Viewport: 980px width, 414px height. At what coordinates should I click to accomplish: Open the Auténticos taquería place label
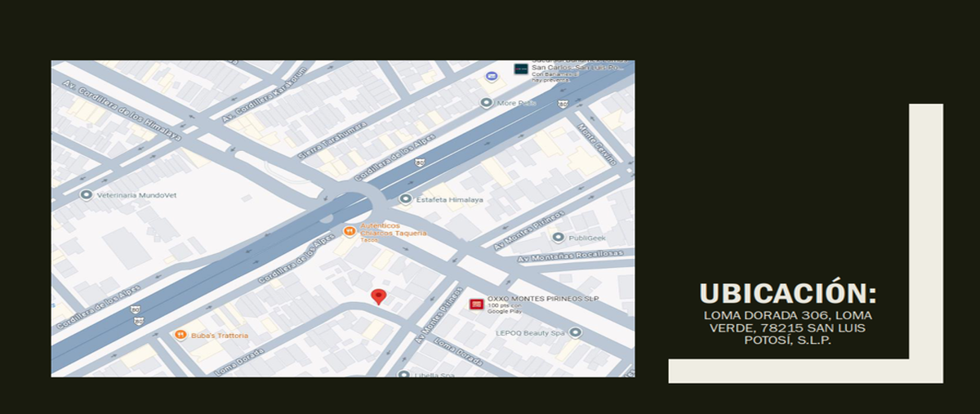pos(393,231)
